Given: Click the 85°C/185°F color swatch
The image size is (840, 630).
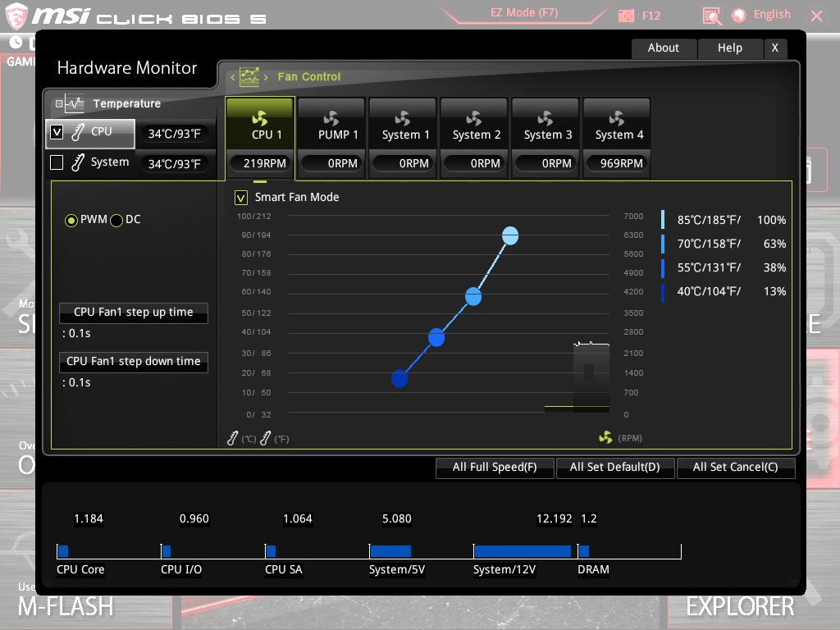Looking at the screenshot, I should click(x=663, y=220).
